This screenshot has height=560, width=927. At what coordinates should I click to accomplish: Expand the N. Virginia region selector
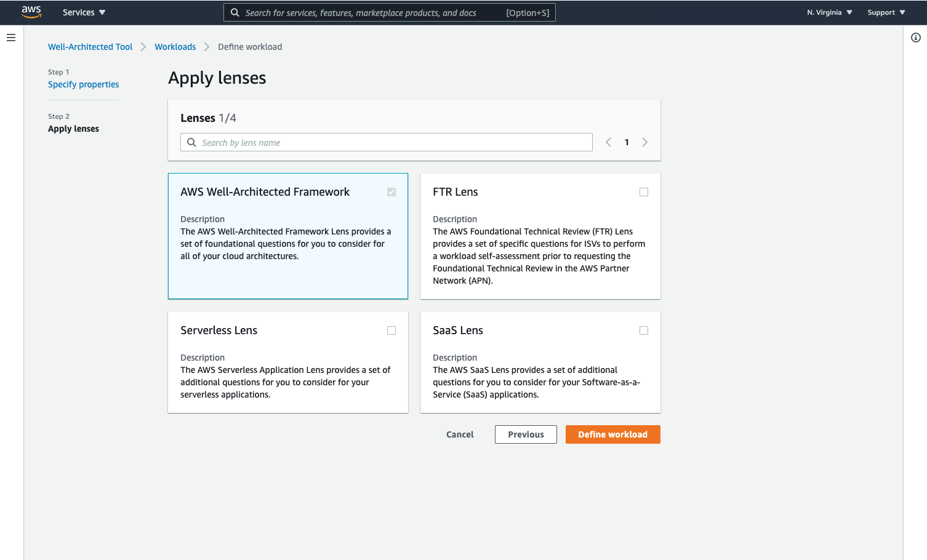(x=830, y=12)
